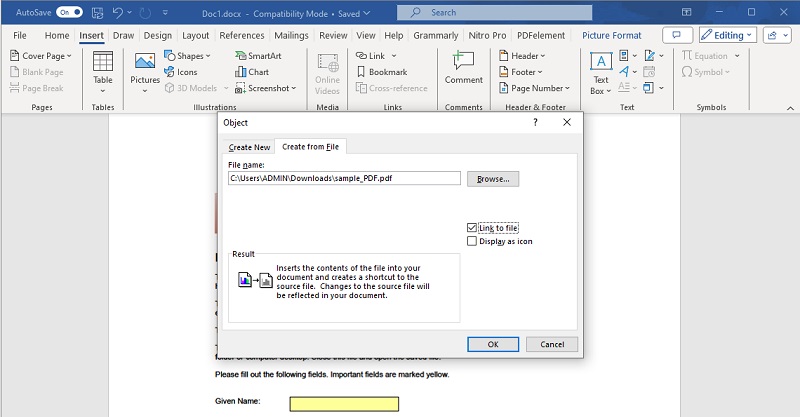Insert a Chart
Viewport: 800px width, 417px height.
[x=252, y=72]
